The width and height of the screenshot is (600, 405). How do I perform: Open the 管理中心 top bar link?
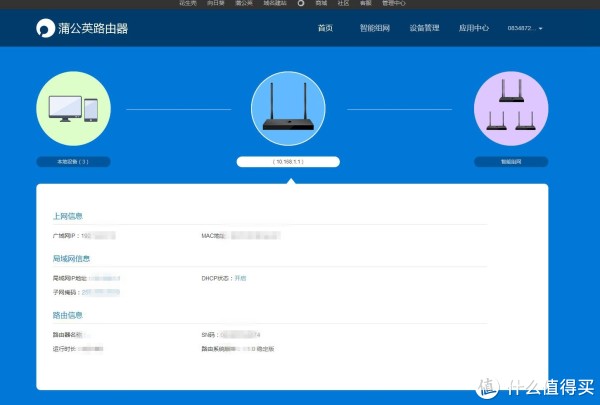pyautogui.click(x=394, y=3)
